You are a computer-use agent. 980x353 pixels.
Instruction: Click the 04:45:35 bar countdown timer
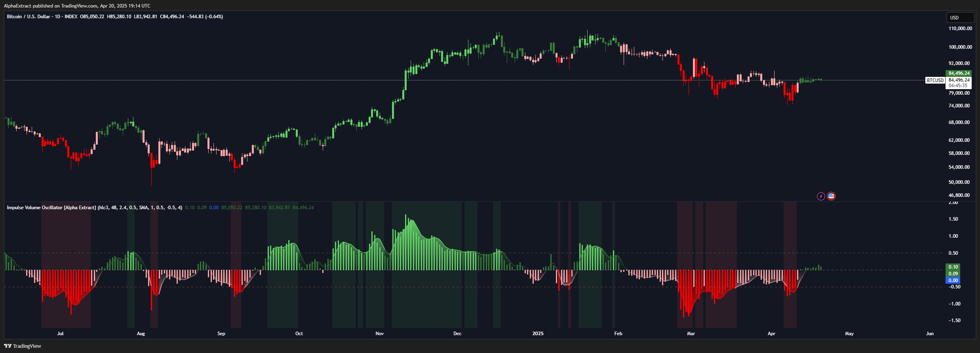tap(958, 86)
